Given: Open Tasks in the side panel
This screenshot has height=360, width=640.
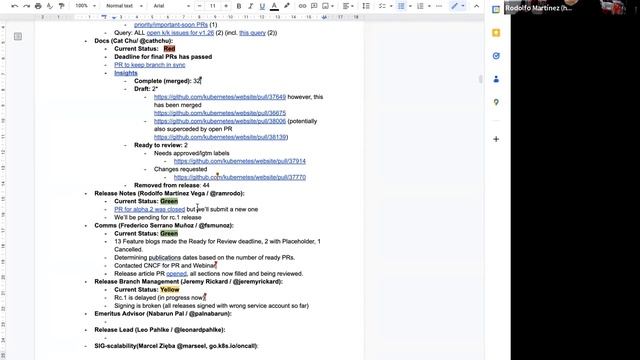Looking at the screenshot, I should [496, 56].
